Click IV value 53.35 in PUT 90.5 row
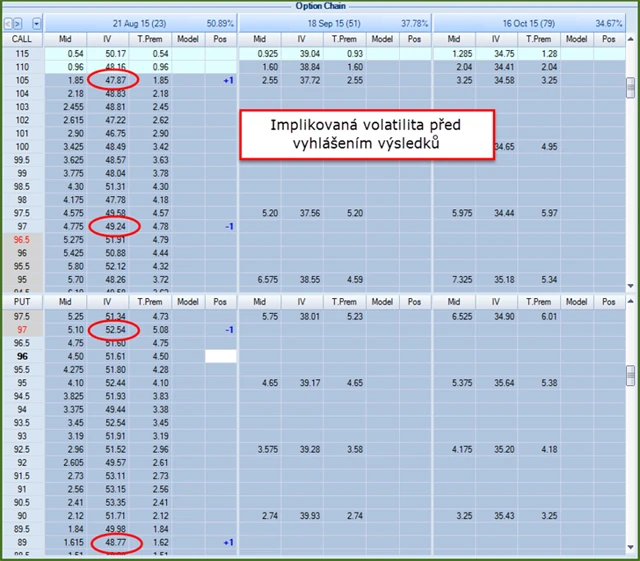This screenshot has width=640, height=561. click(x=116, y=503)
